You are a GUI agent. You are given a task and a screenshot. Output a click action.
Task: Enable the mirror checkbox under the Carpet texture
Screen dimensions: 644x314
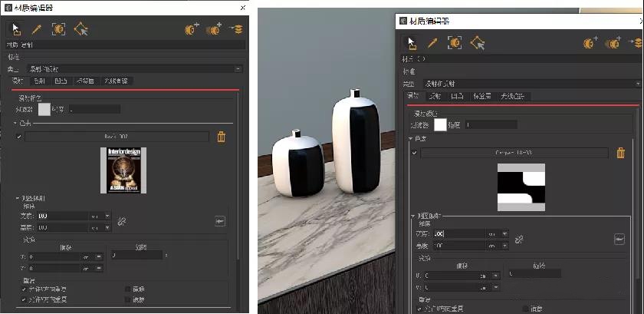(525, 309)
